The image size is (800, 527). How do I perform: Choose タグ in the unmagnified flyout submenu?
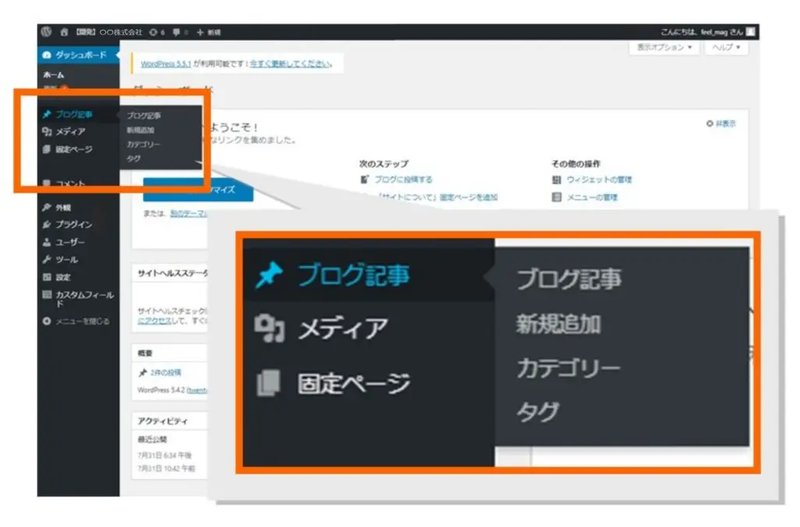click(x=133, y=159)
